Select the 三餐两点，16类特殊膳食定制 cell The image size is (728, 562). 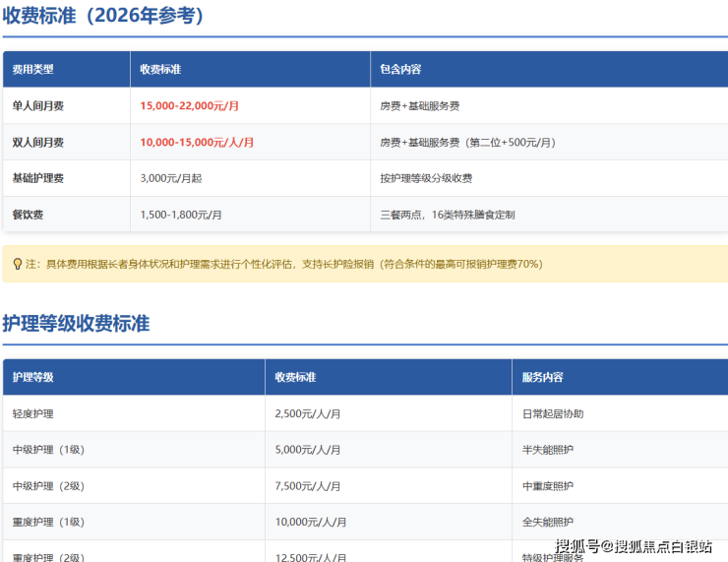click(447, 215)
